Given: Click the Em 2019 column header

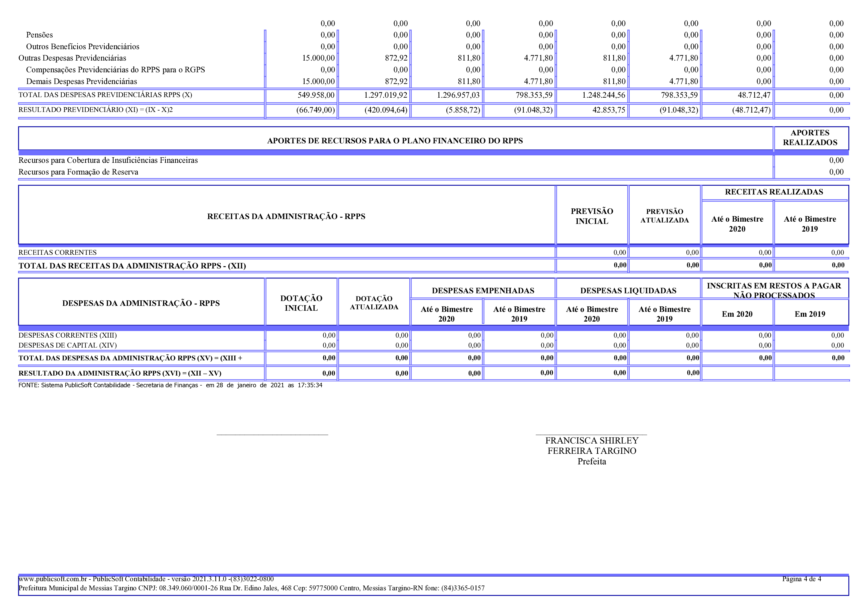Looking at the screenshot, I should [809, 314].
